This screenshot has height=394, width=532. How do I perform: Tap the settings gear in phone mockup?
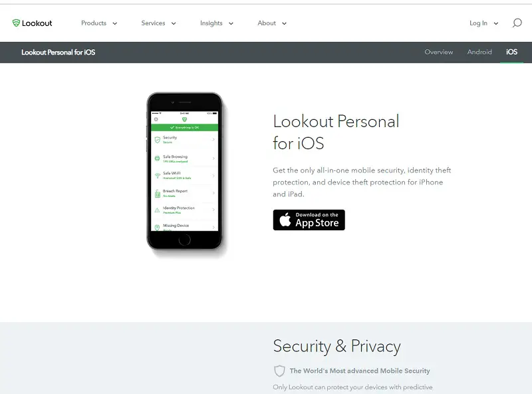tap(156, 119)
